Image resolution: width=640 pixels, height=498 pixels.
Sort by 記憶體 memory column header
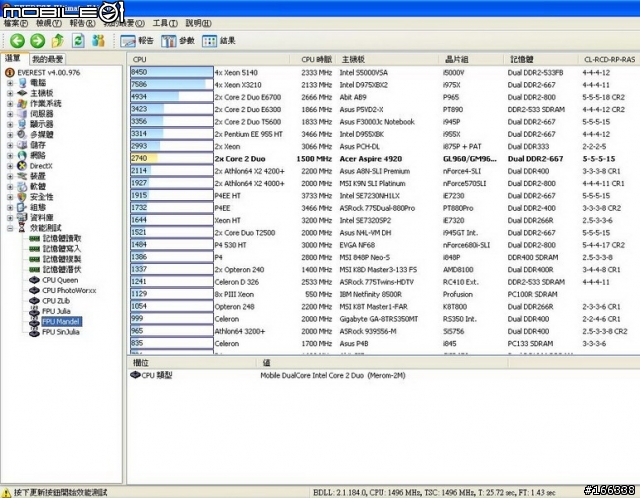pyautogui.click(x=541, y=60)
